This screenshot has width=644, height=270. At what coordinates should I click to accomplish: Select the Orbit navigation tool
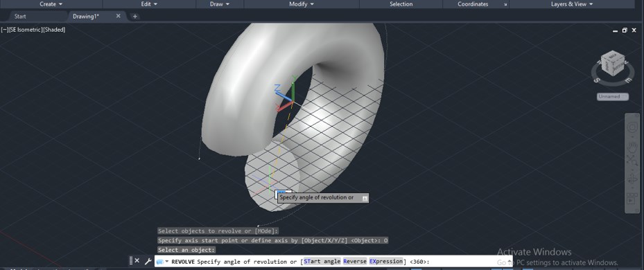(x=632, y=180)
